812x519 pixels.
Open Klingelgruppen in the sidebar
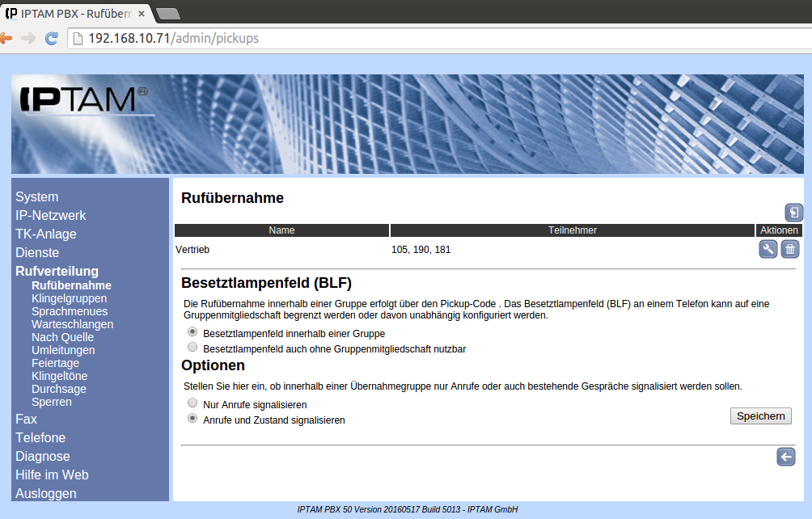(x=69, y=298)
